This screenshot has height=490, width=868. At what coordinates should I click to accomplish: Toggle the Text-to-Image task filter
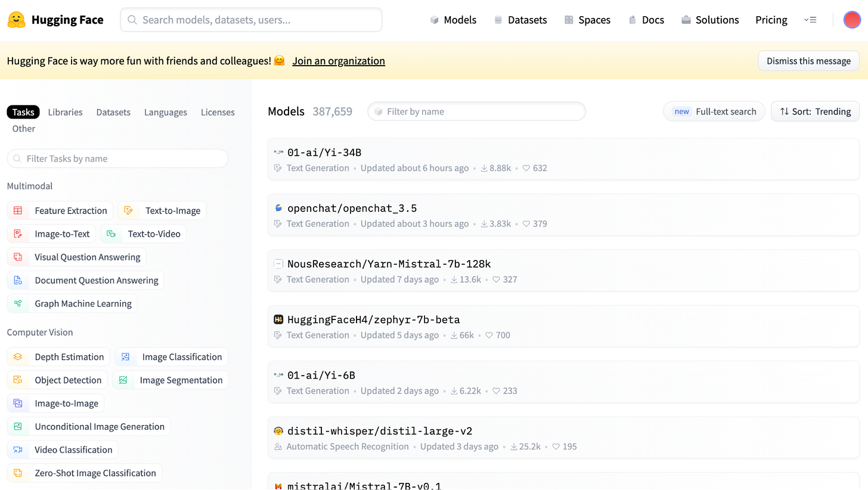click(x=161, y=210)
